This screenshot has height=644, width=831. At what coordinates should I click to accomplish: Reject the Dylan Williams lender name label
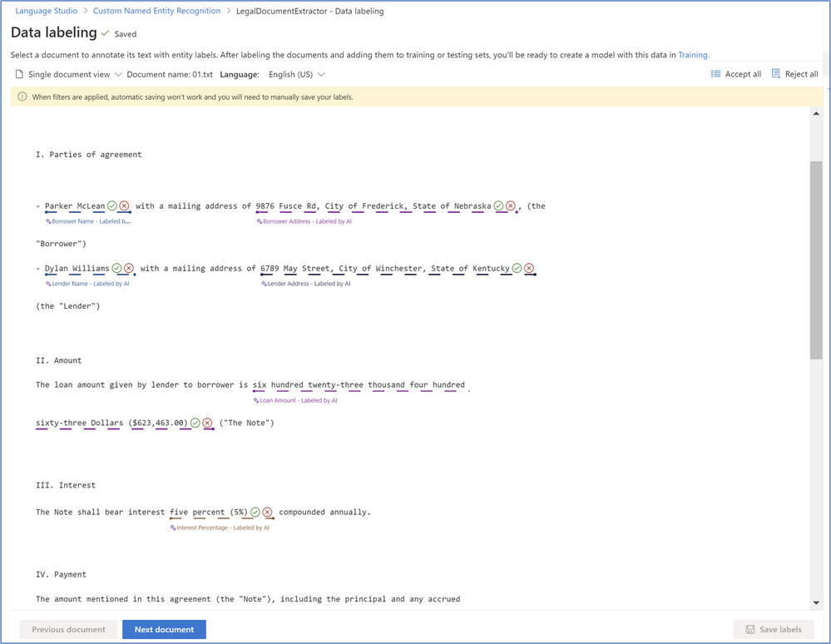129,268
